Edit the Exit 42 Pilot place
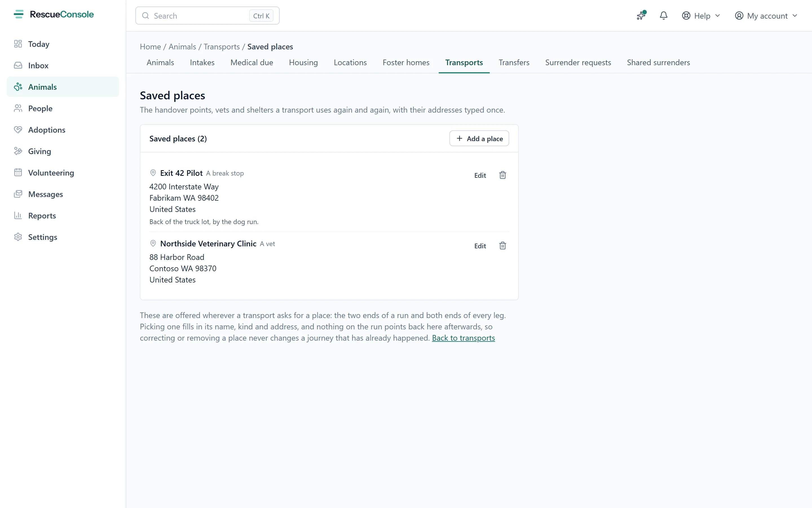The height and width of the screenshot is (508, 812). click(480, 175)
